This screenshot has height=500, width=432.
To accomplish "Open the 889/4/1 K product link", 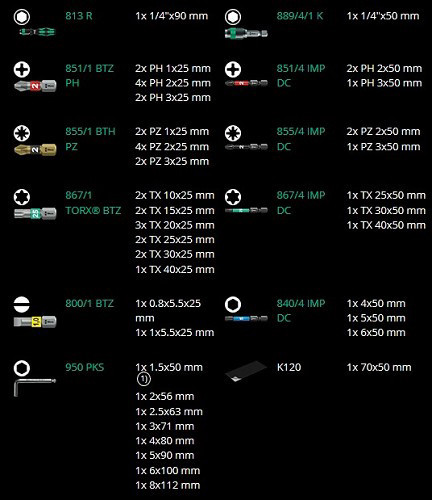I will click(x=300, y=16).
